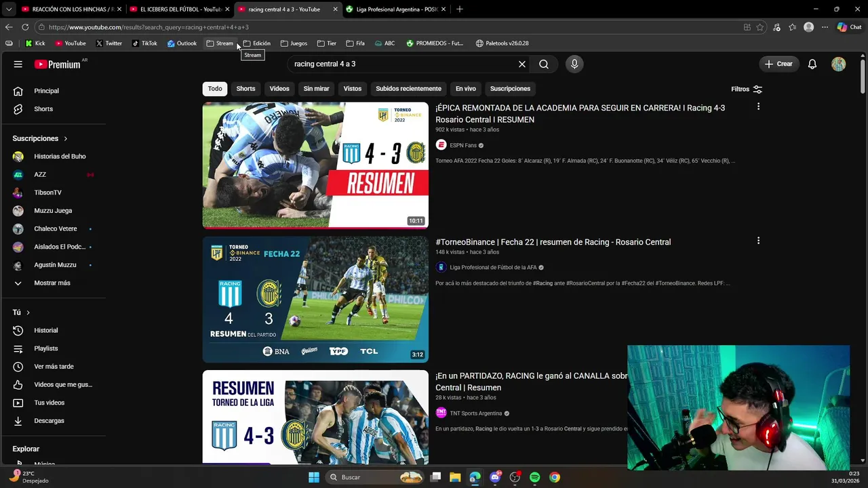Image resolution: width=868 pixels, height=488 pixels.
Task: Click the YouTube Premium logo
Action: pos(58,64)
